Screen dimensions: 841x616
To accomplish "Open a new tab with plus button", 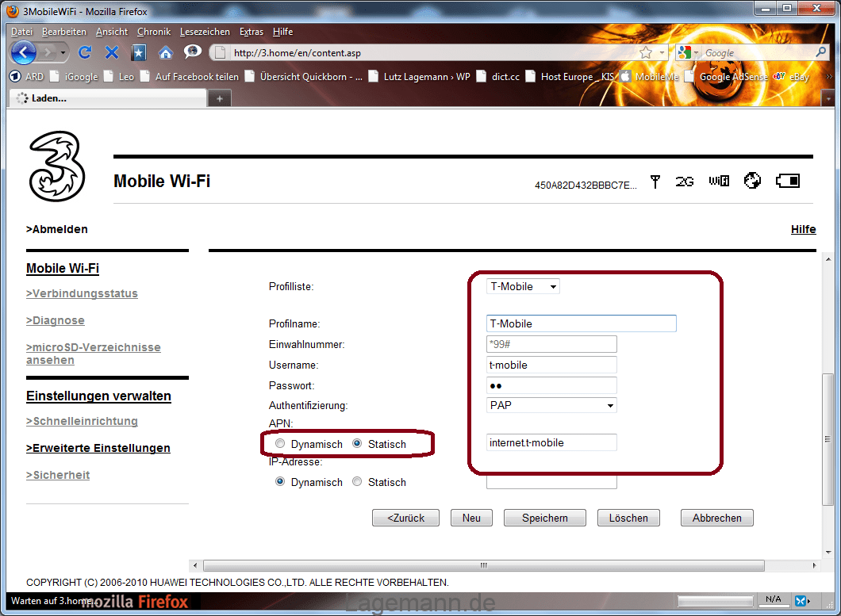I will point(219,98).
